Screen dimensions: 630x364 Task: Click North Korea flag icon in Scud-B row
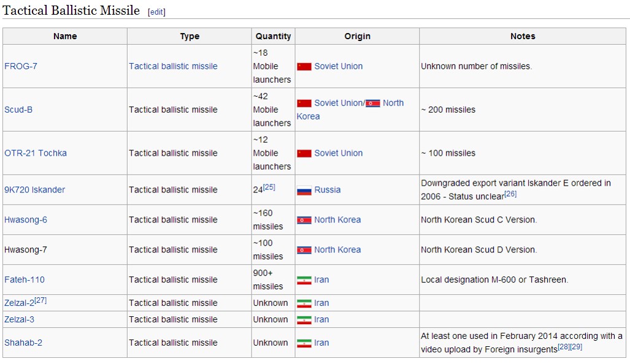[x=372, y=104]
